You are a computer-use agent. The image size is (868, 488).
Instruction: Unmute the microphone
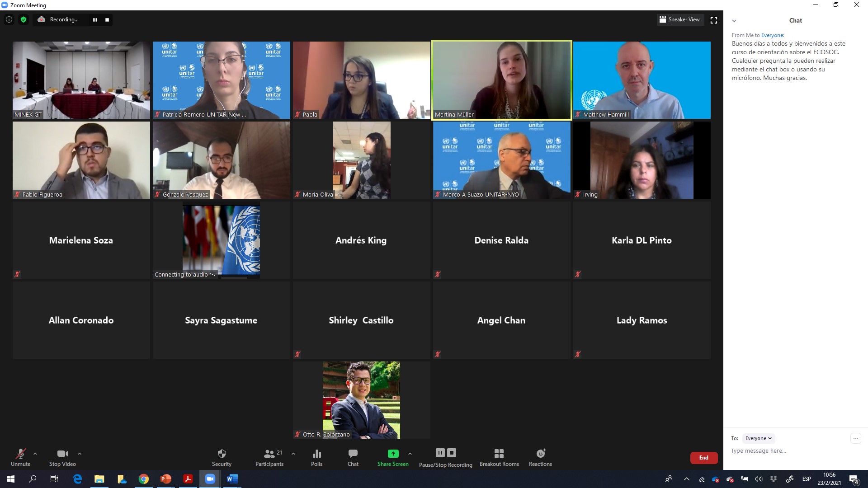pos(20,454)
